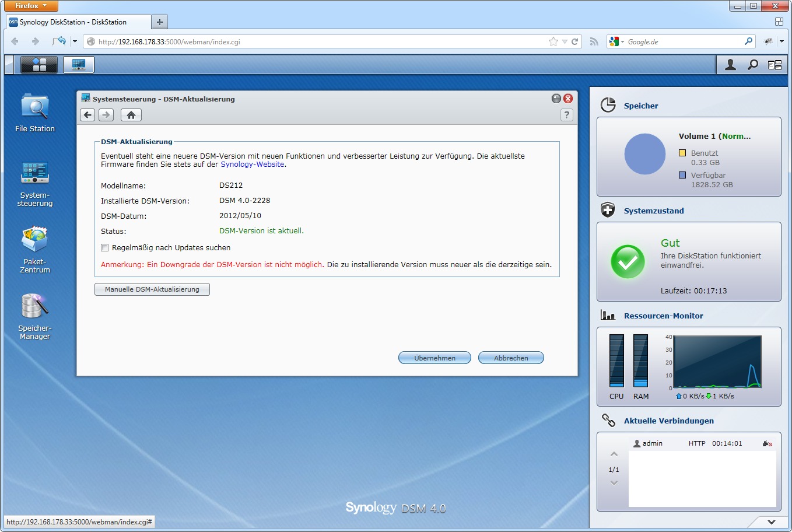792x532 pixels.
Task: Open the URL bar dropdown arrow
Action: (565, 41)
